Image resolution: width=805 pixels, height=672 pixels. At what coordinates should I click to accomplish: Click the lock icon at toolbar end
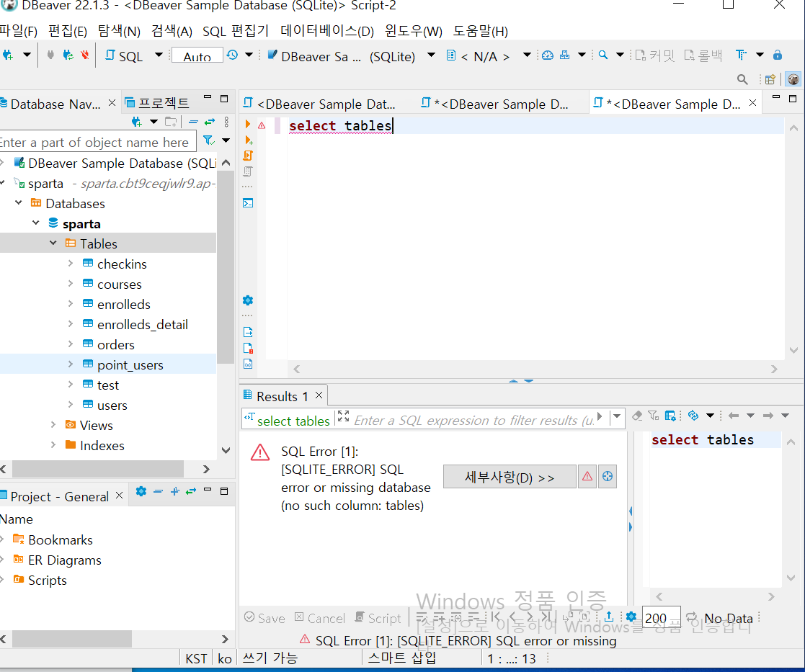click(778, 55)
